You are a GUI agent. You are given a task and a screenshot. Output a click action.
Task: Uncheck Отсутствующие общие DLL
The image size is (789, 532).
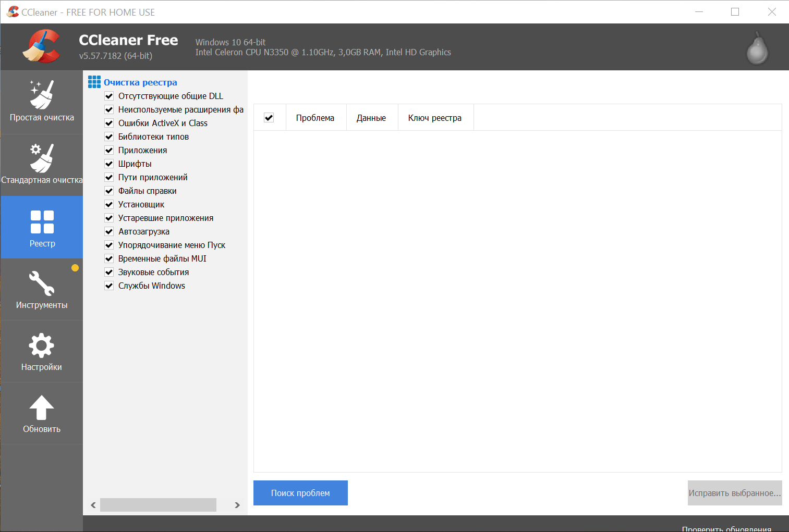tap(109, 96)
